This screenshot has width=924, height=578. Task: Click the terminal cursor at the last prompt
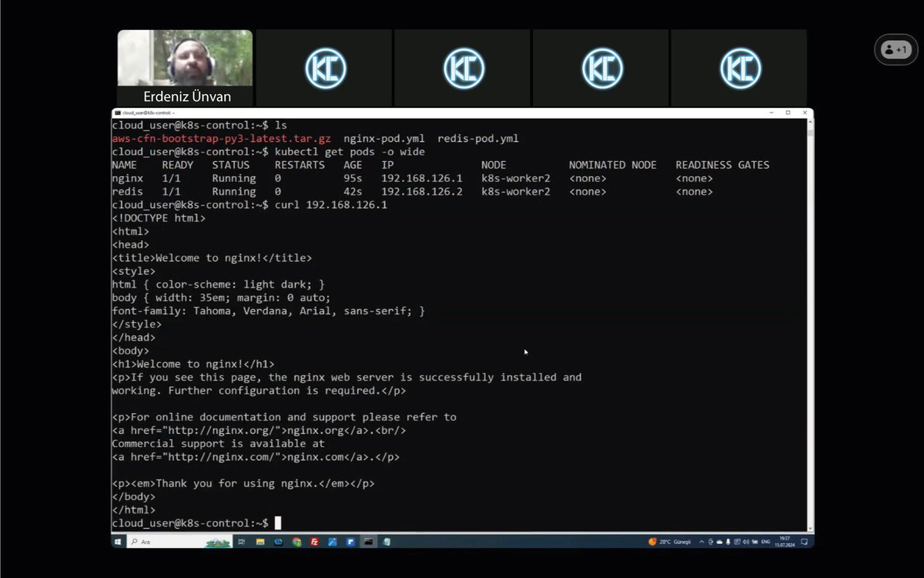pyautogui.click(x=278, y=523)
